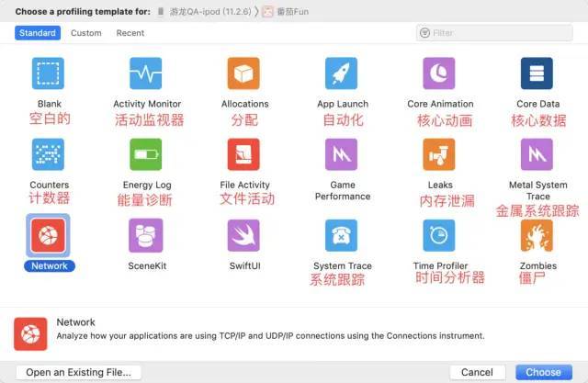Select the Time Profiler template icon

(439, 235)
